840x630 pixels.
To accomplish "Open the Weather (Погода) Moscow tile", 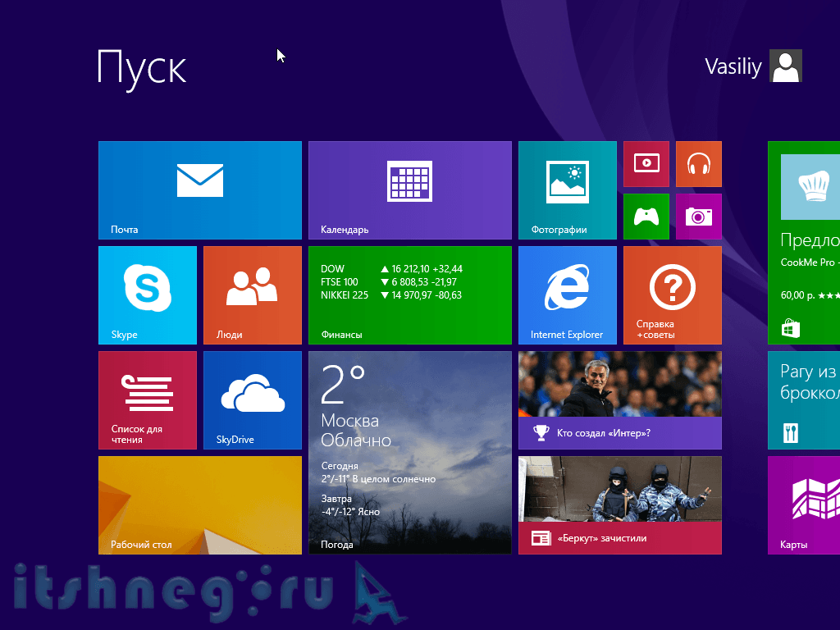I will point(409,452).
